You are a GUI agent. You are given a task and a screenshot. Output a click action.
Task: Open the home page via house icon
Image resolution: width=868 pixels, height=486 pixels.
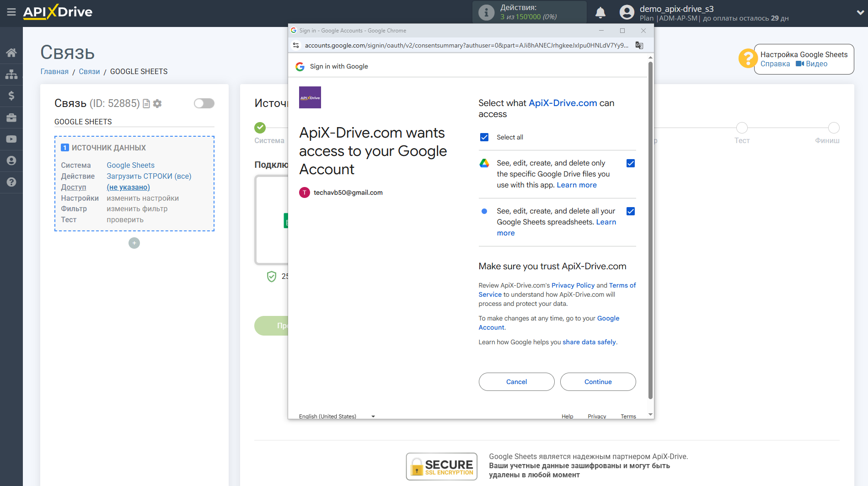coord(11,52)
